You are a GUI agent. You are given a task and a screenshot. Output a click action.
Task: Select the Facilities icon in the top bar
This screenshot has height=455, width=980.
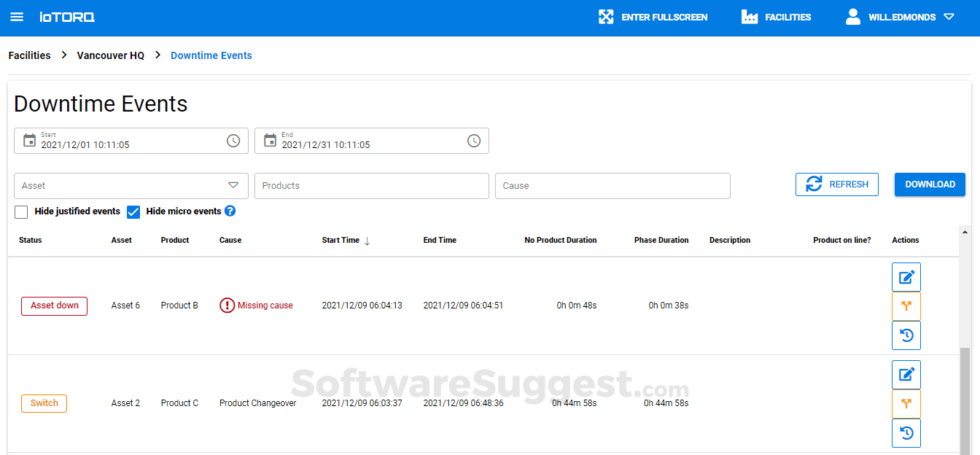[x=750, y=16]
